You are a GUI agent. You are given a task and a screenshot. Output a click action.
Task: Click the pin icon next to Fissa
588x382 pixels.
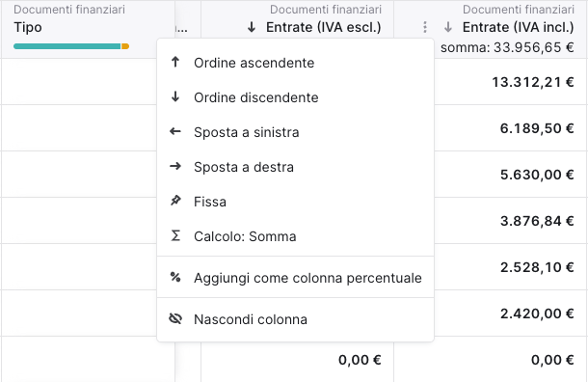[x=175, y=201]
